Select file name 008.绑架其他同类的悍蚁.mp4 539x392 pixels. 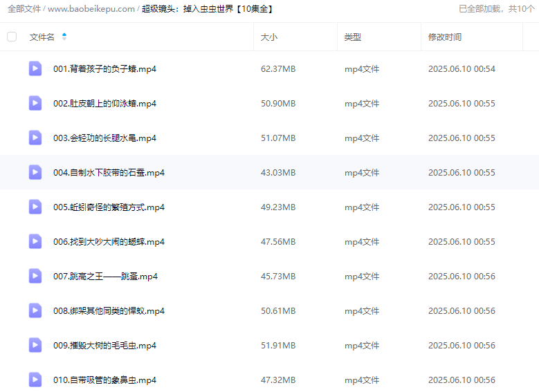109,311
